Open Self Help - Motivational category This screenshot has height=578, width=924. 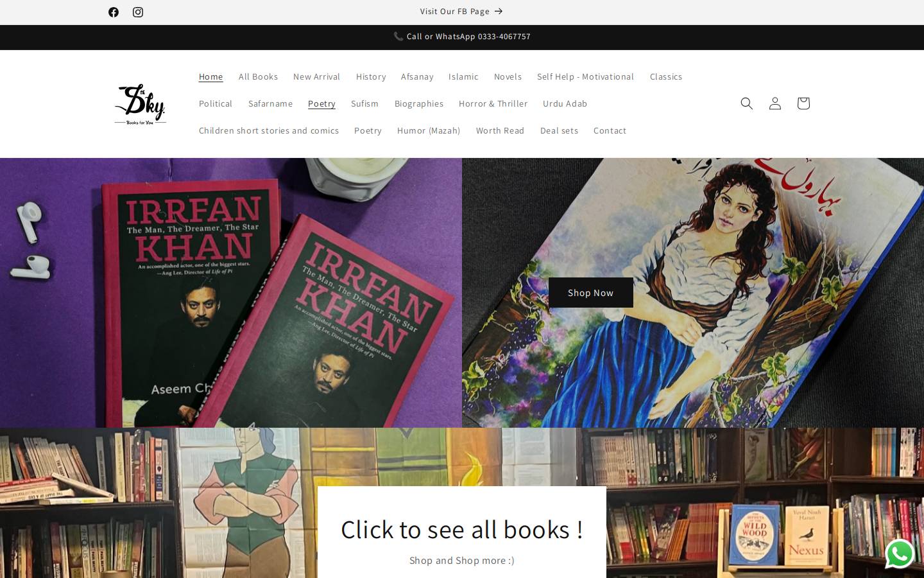click(x=585, y=76)
